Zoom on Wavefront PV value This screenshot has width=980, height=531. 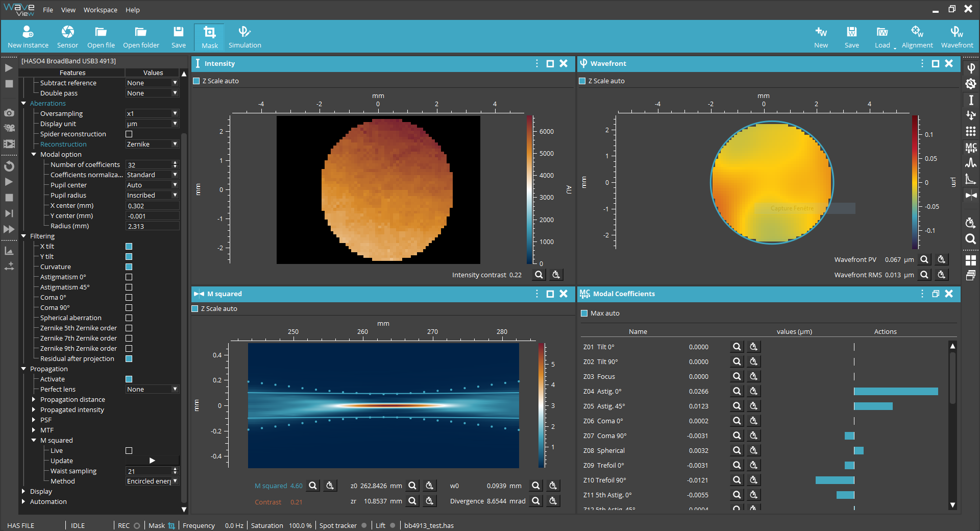924,259
